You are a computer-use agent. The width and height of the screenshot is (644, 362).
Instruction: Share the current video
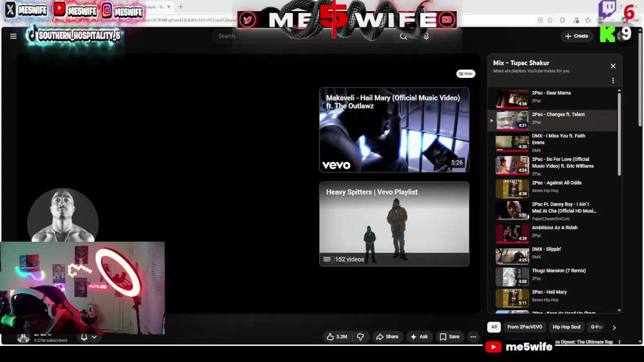click(387, 337)
